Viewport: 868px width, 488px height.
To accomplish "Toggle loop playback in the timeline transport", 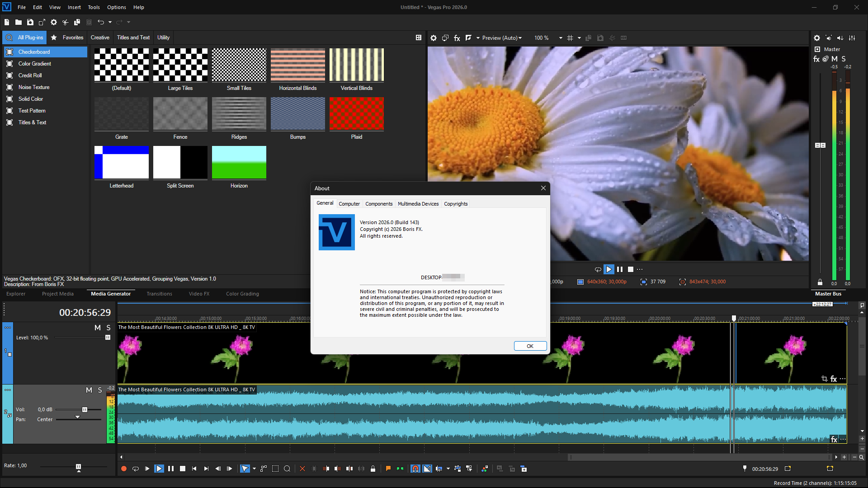I will (136, 469).
